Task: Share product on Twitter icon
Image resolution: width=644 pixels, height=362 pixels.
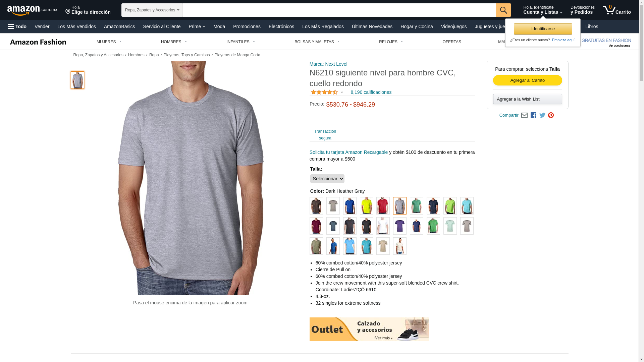Action: (542, 115)
